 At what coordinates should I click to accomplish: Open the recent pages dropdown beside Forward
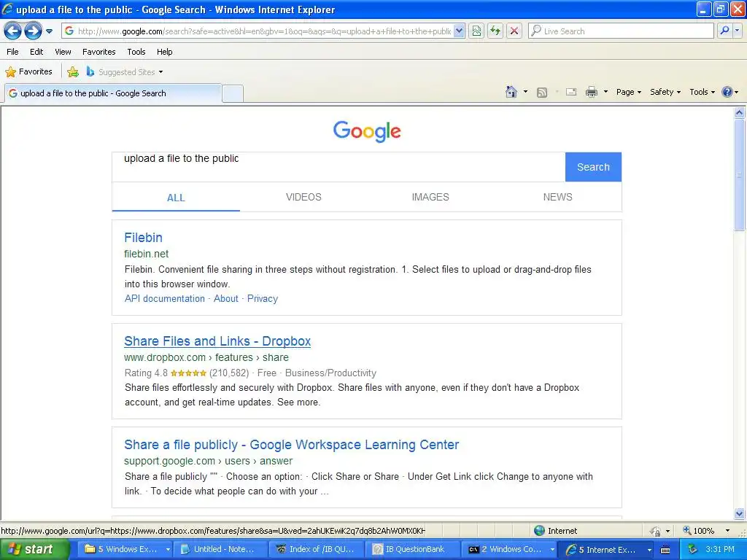[49, 31]
